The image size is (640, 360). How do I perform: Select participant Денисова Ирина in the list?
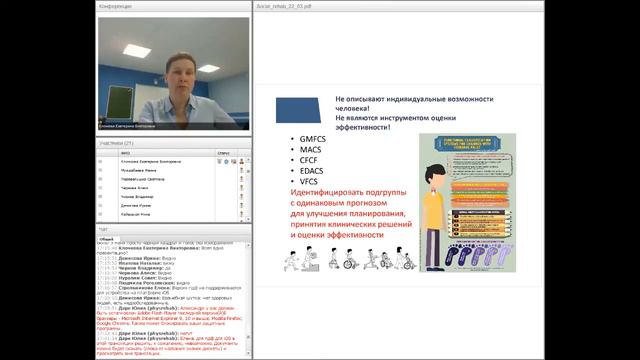point(136,206)
